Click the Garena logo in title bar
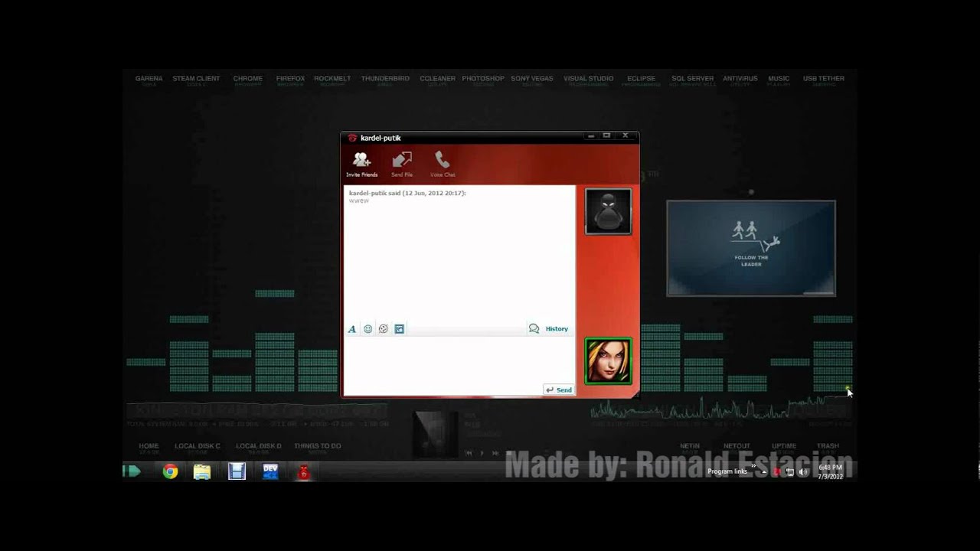The width and height of the screenshot is (980, 551). pos(352,138)
